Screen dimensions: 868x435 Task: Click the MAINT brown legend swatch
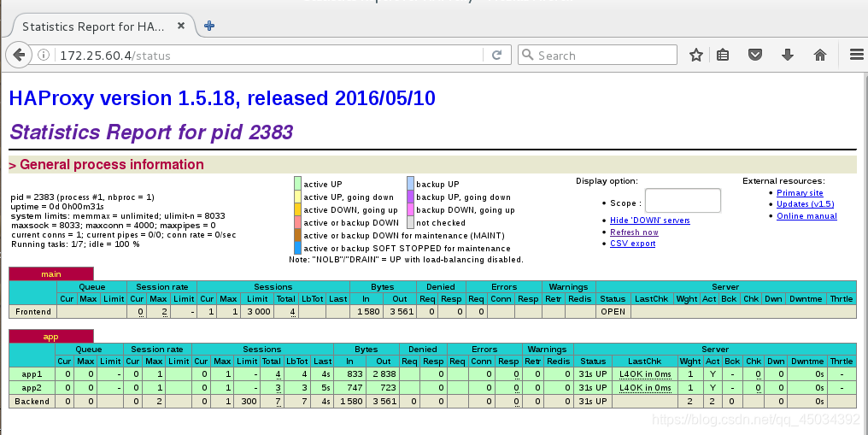tap(298, 235)
